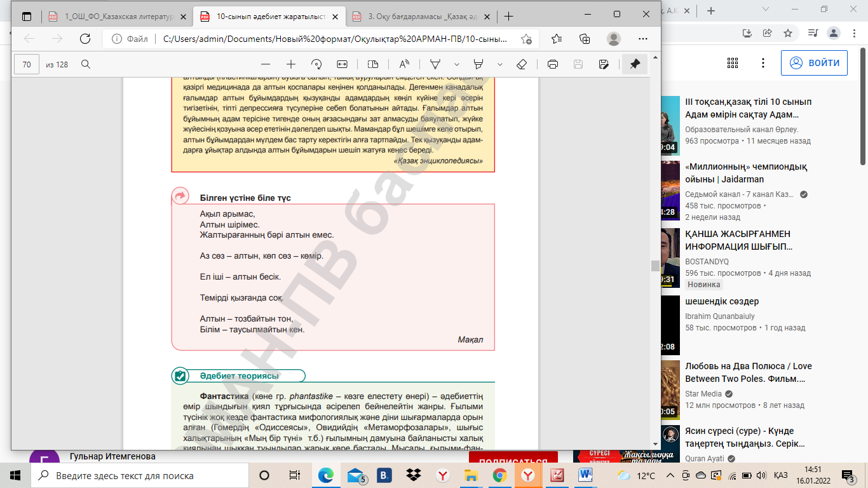Select the Erase tool

[522, 64]
